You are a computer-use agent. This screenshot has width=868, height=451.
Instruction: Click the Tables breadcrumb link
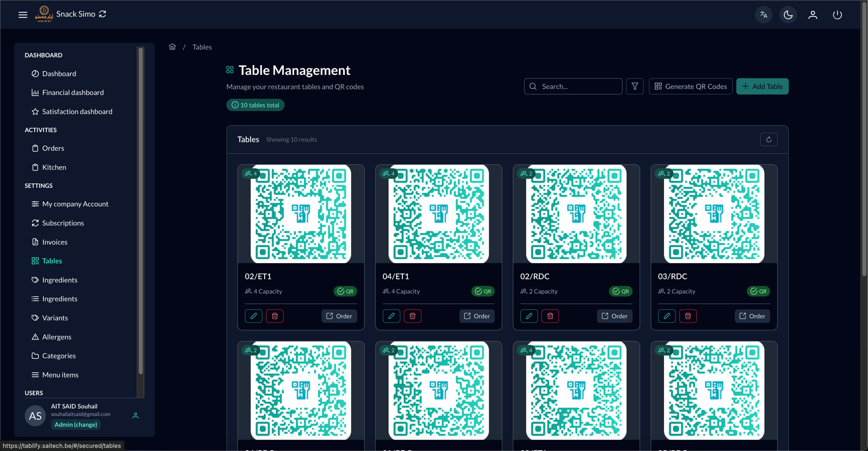click(x=202, y=47)
